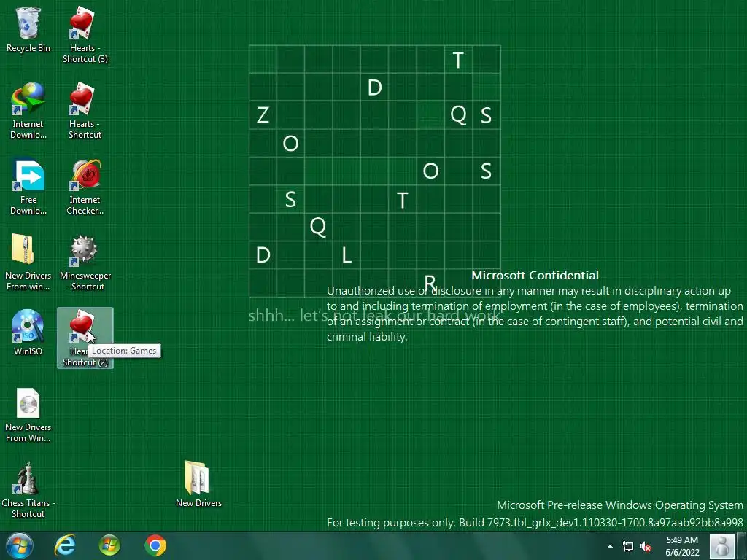Open the Windows Start menu orb
Viewport: 747px width, 560px height.
(20, 545)
